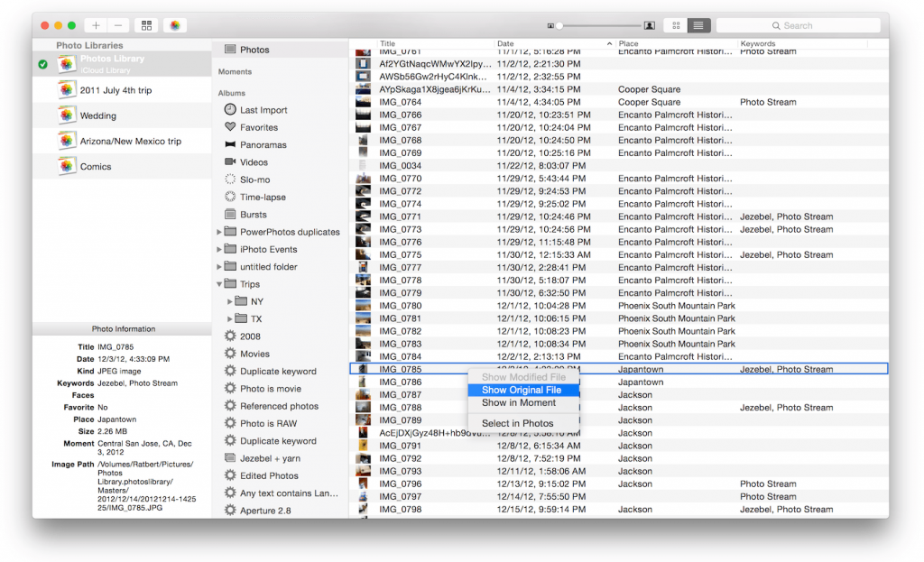The width and height of the screenshot is (924, 562).
Task: Expand the NY folder
Action: [228, 301]
